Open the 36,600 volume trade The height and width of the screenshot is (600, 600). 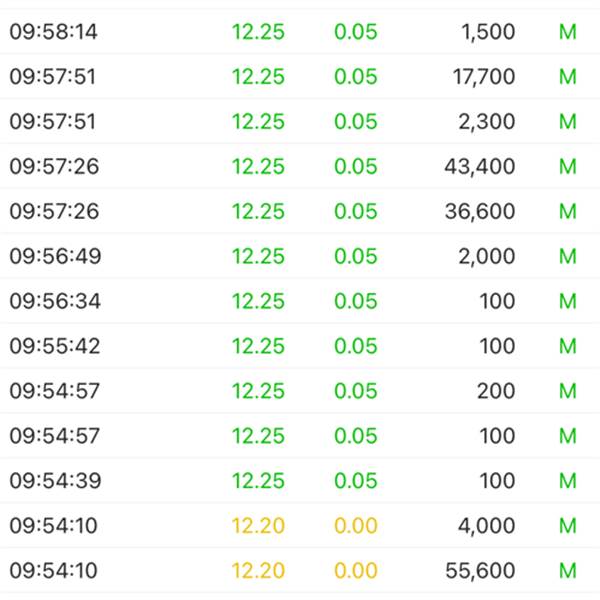coord(480,212)
